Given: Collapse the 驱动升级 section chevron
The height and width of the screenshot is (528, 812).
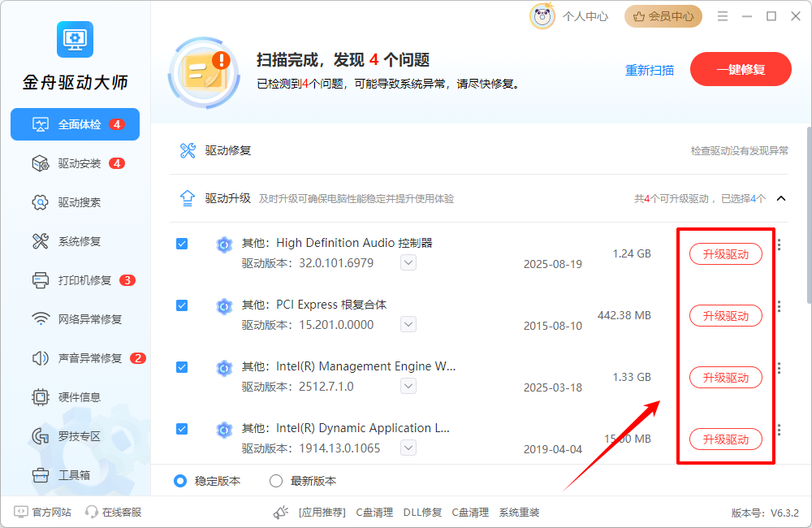Looking at the screenshot, I should [781, 198].
